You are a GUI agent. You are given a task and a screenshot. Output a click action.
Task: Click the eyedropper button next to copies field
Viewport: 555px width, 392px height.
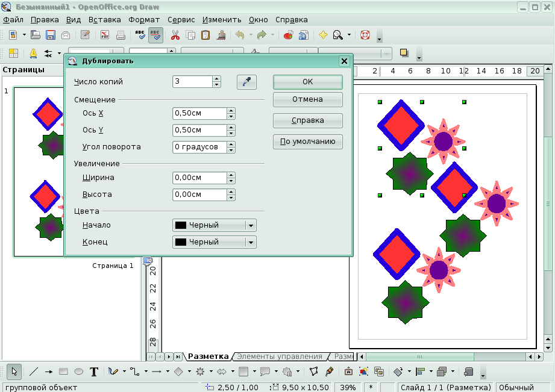(x=246, y=82)
